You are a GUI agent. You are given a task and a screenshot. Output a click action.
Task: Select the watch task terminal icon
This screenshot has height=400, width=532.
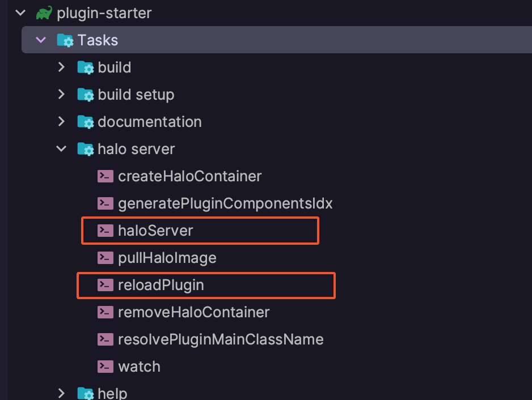105,367
